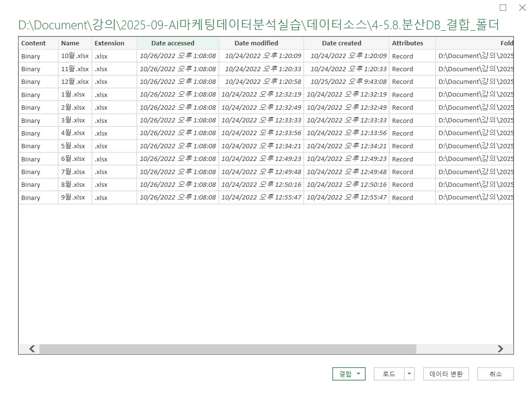Open Binary content for 1월.xlsx row
Image resolution: width=532 pixels, height=399 pixels.
31,95
